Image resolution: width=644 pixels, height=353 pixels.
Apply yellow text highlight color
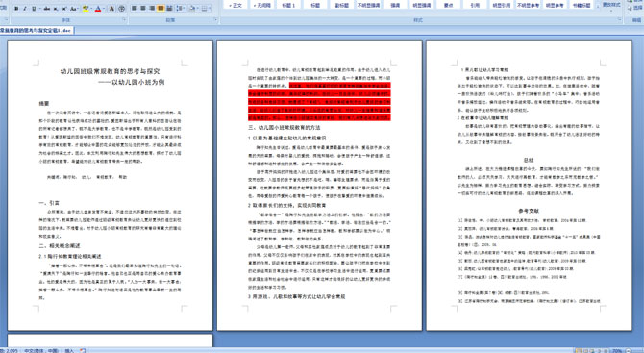click(x=86, y=9)
